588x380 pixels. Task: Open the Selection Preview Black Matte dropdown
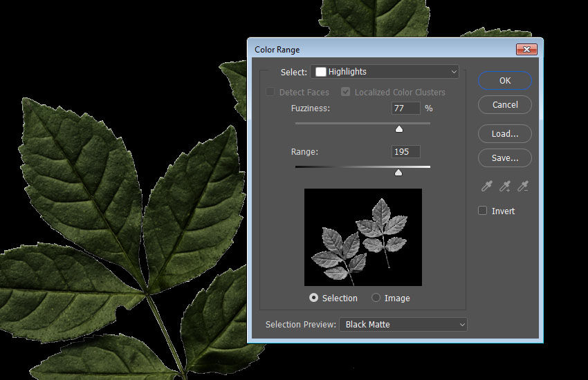[403, 324]
